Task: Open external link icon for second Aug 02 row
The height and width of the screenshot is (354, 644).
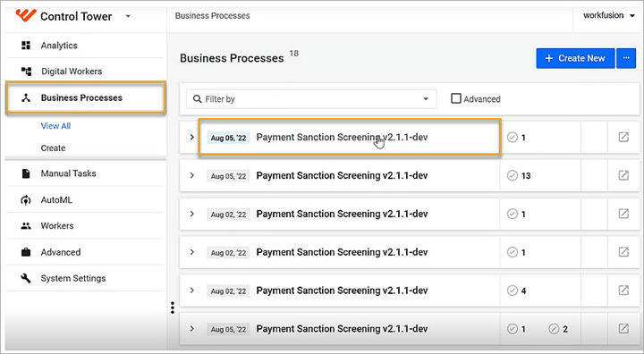Action: click(623, 252)
